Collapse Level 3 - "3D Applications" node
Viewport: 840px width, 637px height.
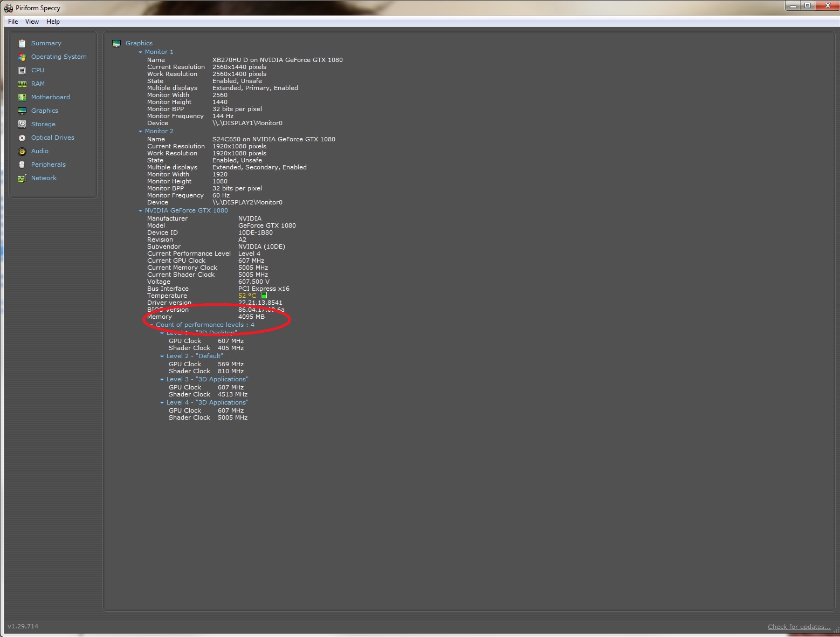click(162, 380)
